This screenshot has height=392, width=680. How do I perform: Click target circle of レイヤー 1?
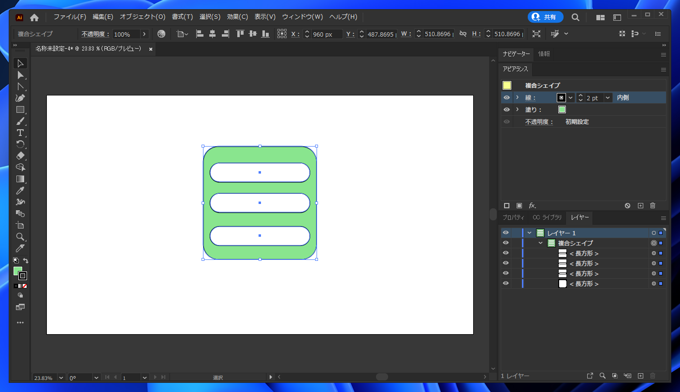pos(654,233)
